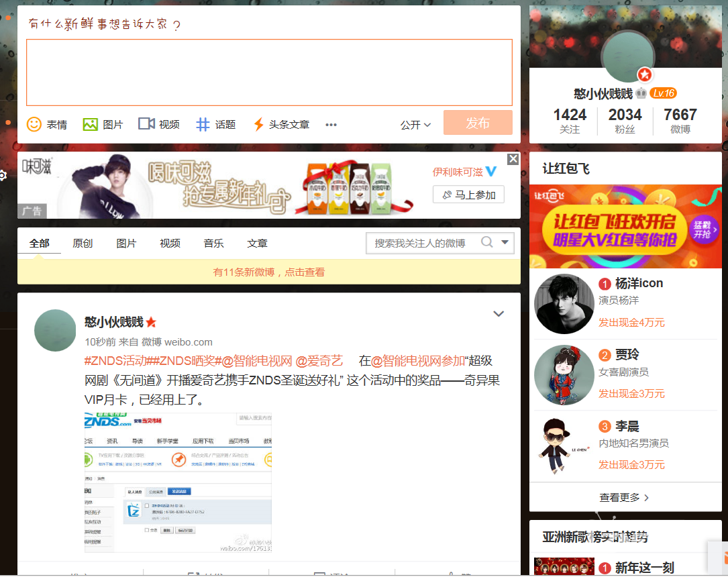
Task: Click 查看更多 under red envelope list
Action: pos(625,498)
